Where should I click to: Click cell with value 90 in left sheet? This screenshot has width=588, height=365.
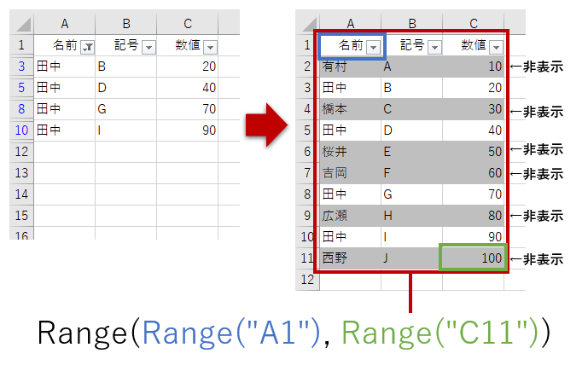pos(188,130)
